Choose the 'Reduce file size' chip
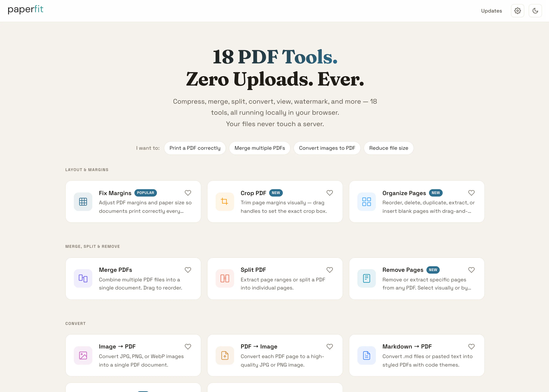 click(x=389, y=148)
